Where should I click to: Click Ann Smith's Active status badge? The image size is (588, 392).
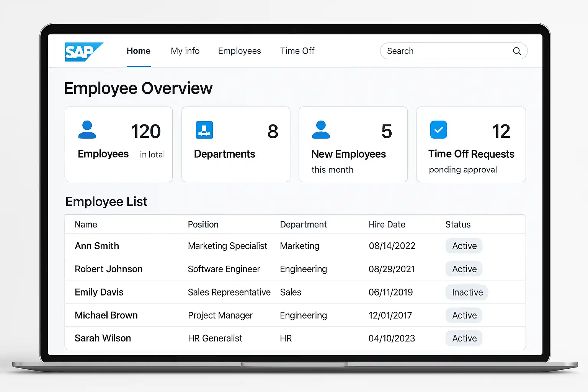464,246
